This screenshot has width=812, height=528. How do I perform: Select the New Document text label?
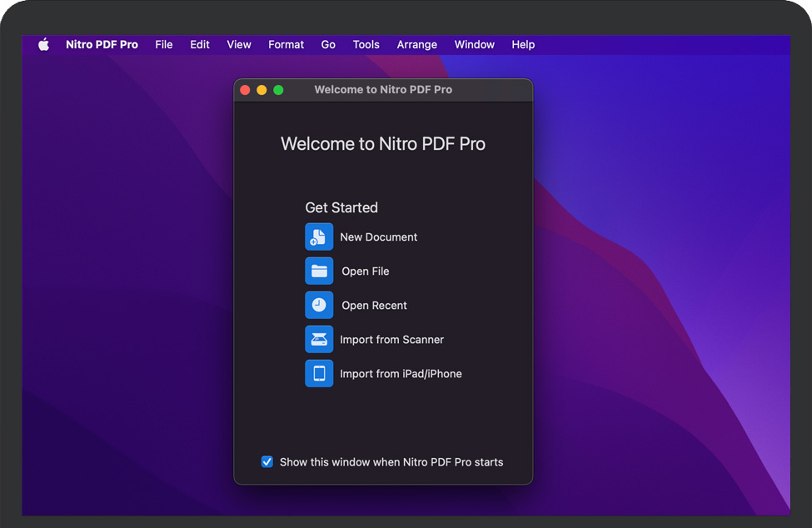379,237
